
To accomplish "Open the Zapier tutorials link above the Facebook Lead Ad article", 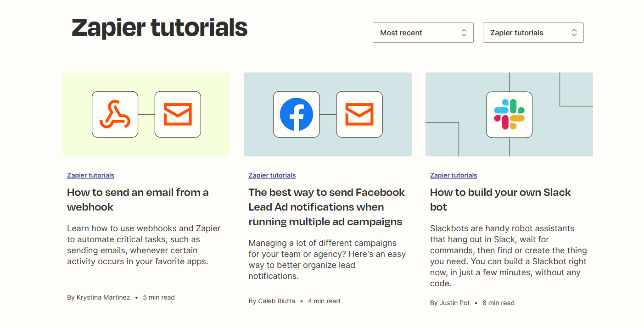I will click(272, 175).
